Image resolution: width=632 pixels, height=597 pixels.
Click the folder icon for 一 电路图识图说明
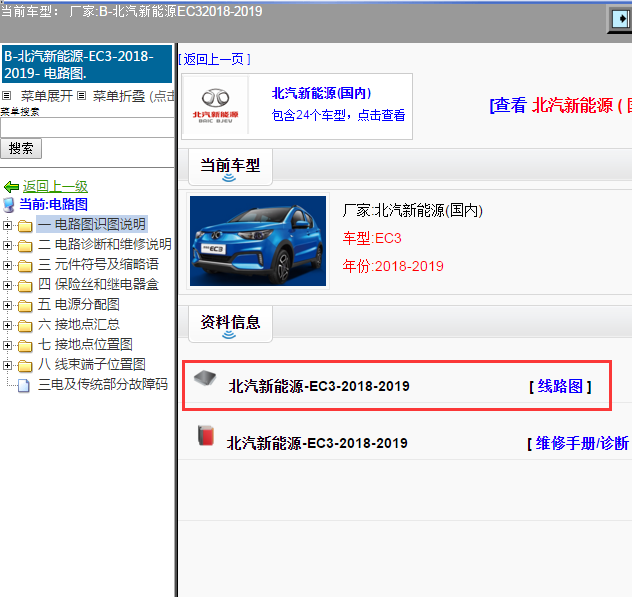25,226
